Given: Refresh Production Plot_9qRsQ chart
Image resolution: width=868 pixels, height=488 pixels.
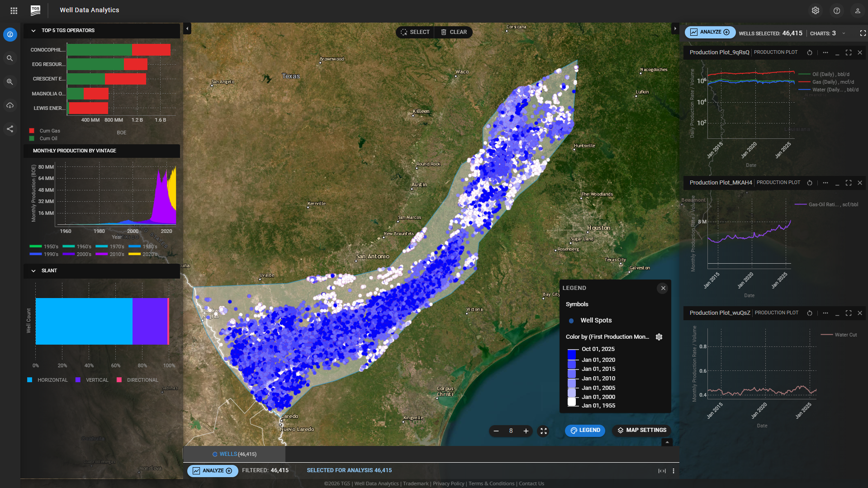Looking at the screenshot, I should coord(810,52).
